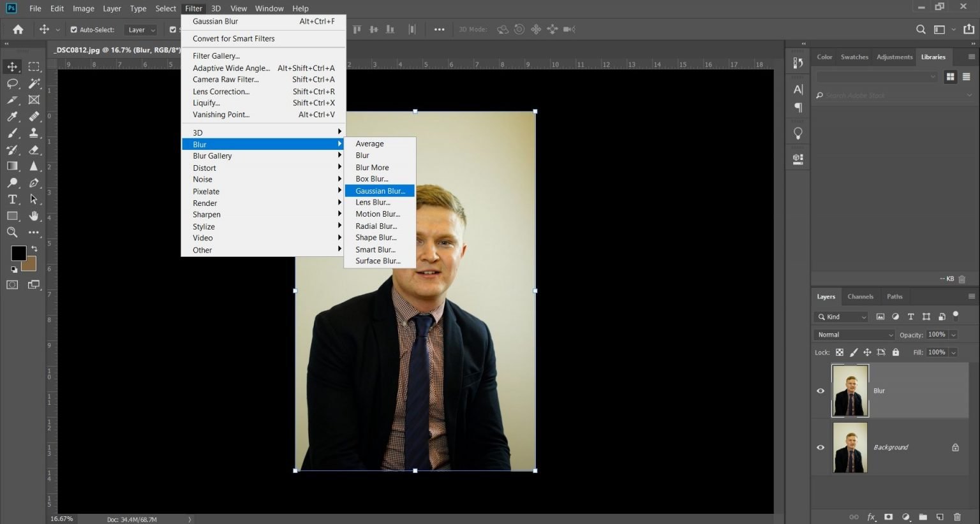The width and height of the screenshot is (980, 524).
Task: Select the Eyedropper tool
Action: point(11,116)
